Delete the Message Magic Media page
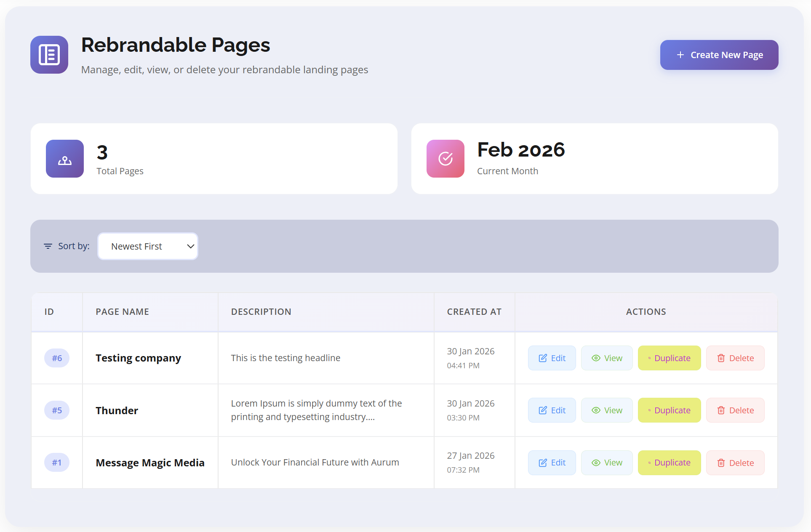811x532 pixels. coord(735,463)
